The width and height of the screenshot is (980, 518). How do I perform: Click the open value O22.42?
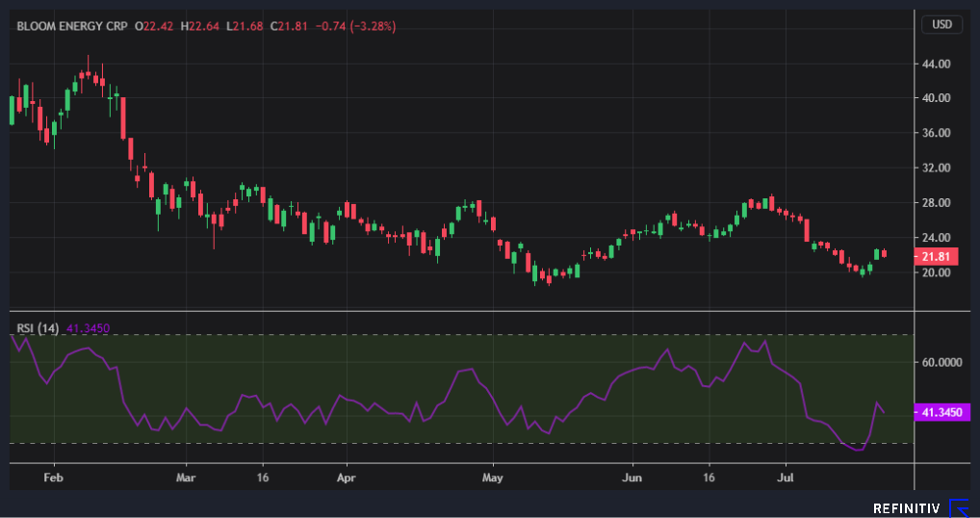[156, 26]
